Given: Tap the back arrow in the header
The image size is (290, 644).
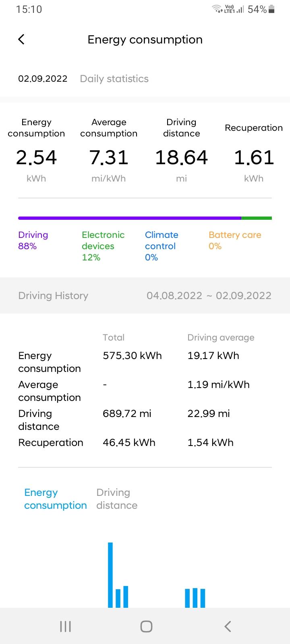Looking at the screenshot, I should point(21,39).
